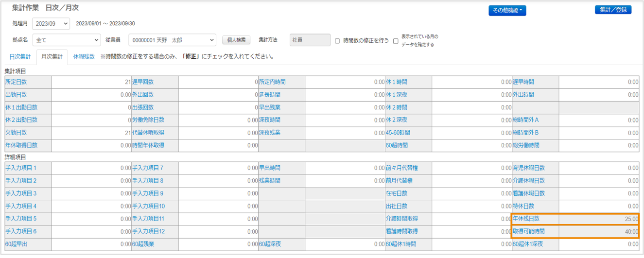The width and height of the screenshot is (644, 258).
Task: Click the 所定日数 item link
Action: (16, 82)
